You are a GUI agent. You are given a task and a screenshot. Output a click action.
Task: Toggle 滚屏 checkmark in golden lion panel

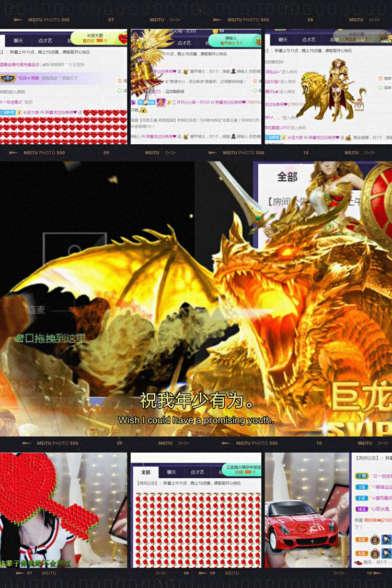tap(381, 88)
